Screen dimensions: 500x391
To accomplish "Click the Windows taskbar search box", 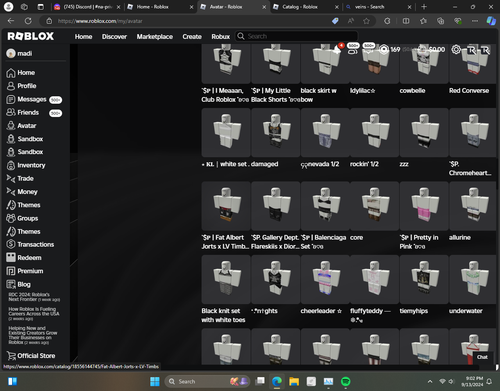I will (208, 381).
